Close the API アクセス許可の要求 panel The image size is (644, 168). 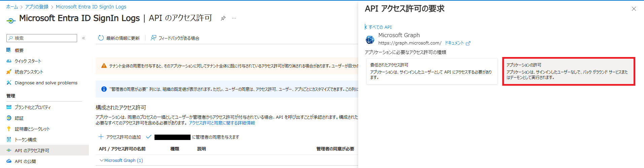634,9
